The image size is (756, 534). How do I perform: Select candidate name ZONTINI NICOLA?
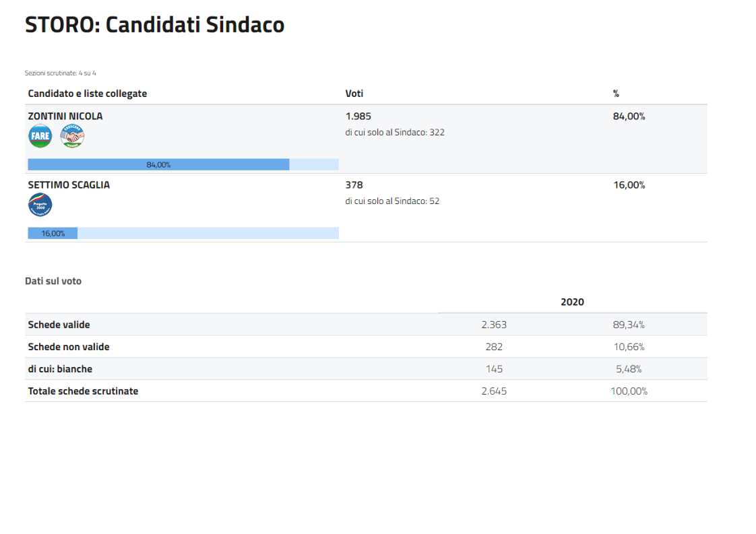pyautogui.click(x=65, y=116)
